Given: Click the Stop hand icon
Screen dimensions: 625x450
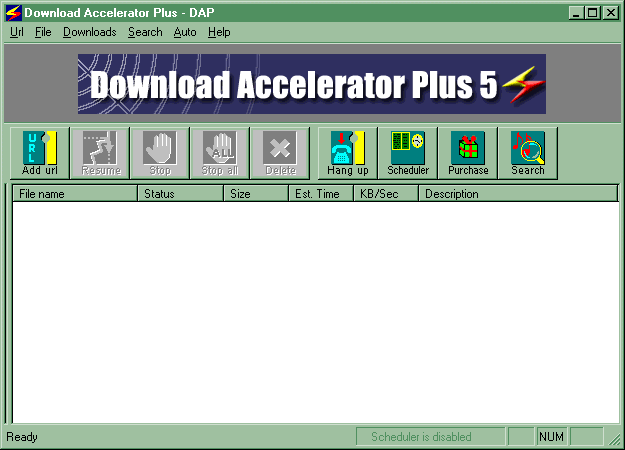Looking at the screenshot, I should click(160, 153).
